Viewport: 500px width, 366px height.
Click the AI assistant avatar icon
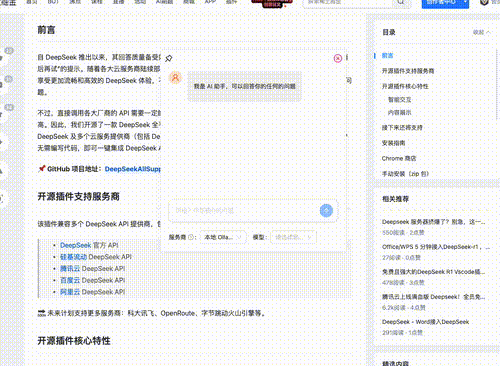pyautogui.click(x=175, y=78)
